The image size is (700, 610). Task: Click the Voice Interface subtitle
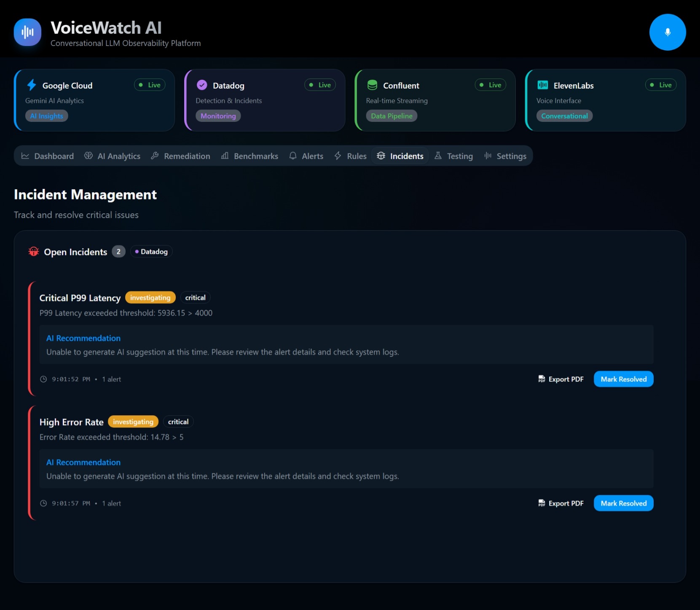[x=559, y=101]
